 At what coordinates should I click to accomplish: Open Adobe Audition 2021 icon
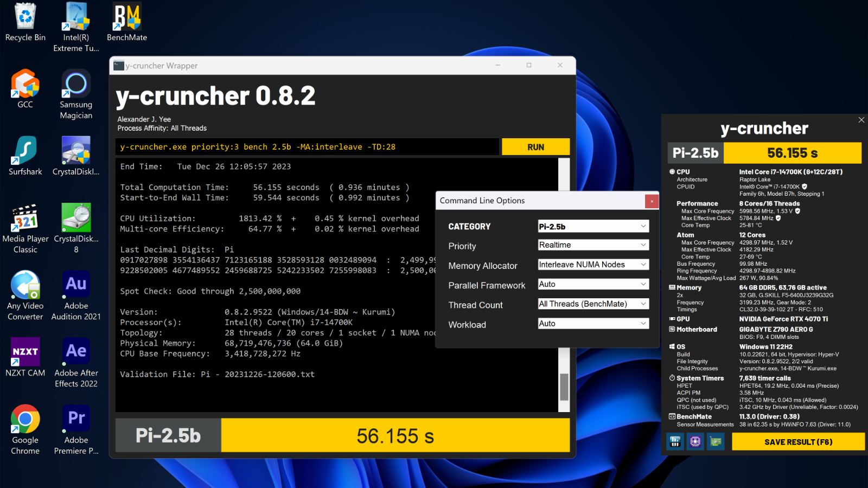(x=76, y=296)
